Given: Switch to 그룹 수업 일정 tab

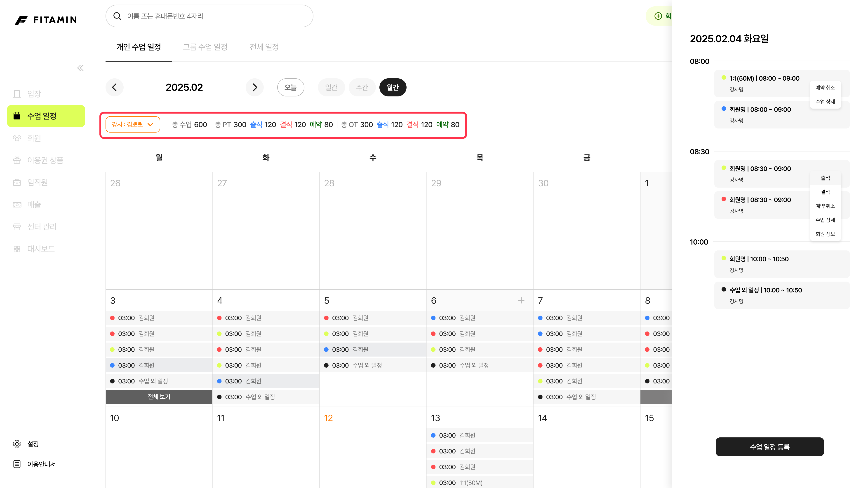Looking at the screenshot, I should pos(205,47).
